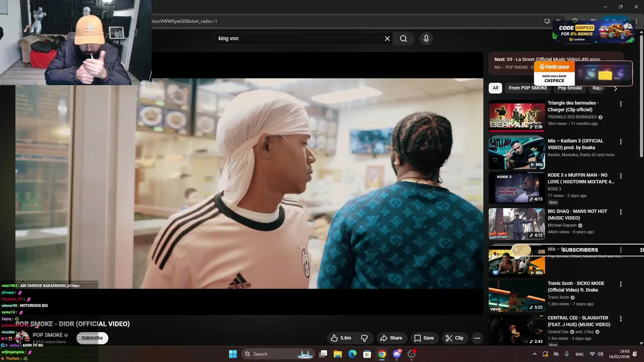Viewport: 644px width, 362px height.
Task: Open the notification bell in the tray
Action: 635,354
